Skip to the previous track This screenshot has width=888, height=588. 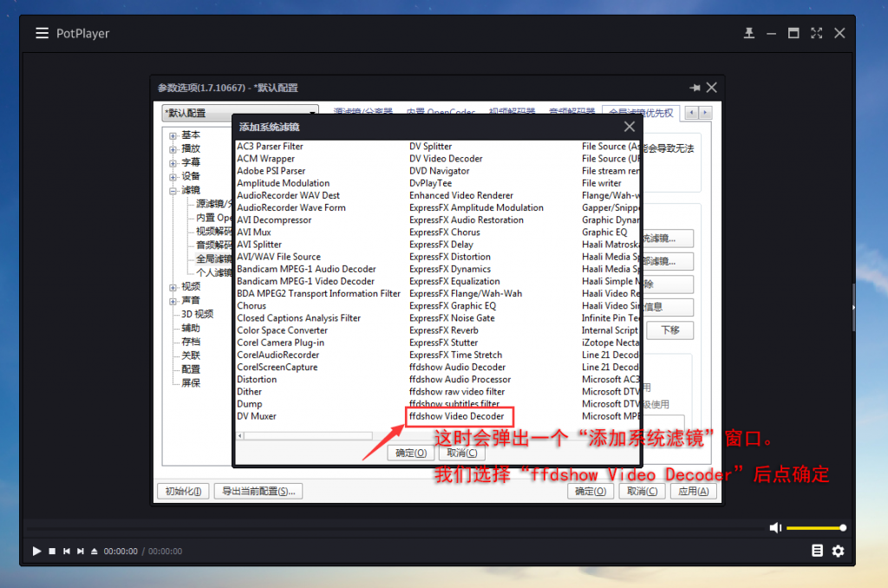click(66, 552)
